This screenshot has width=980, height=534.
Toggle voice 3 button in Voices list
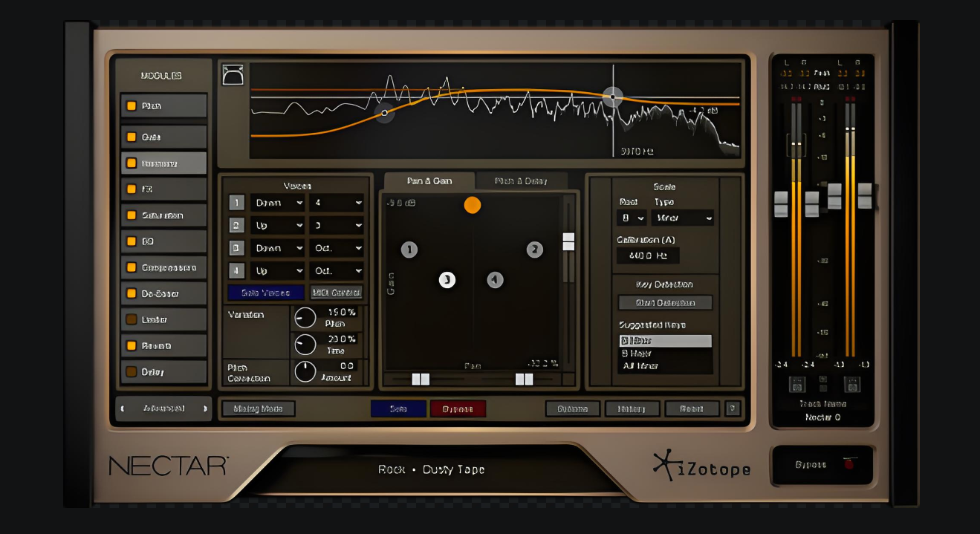pos(236,248)
